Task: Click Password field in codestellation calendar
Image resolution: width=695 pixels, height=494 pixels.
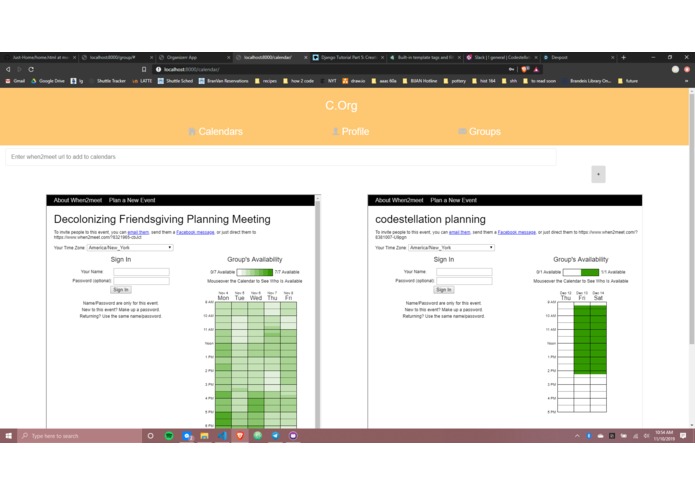Action: (x=464, y=281)
